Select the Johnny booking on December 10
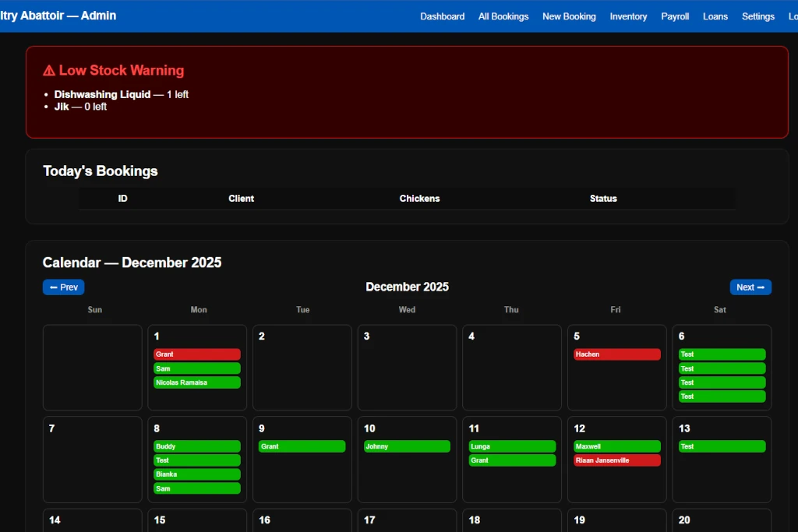Viewport: 798px width, 532px height. click(x=407, y=446)
